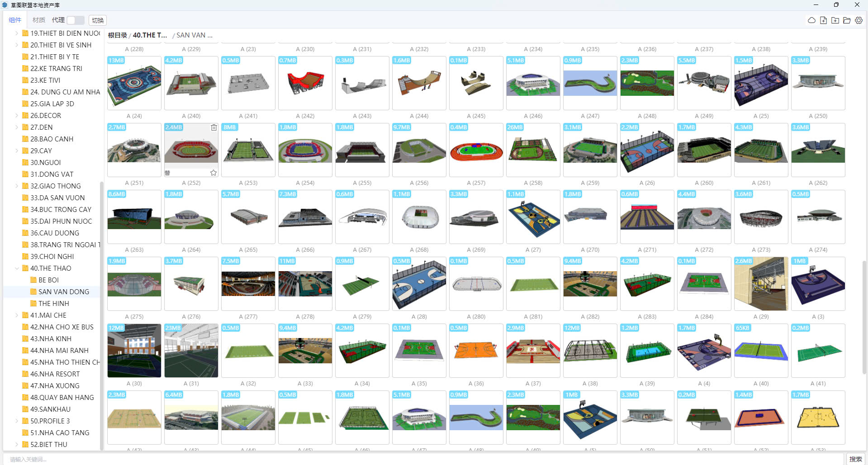Switch to the 材质 materials tab

(39, 20)
